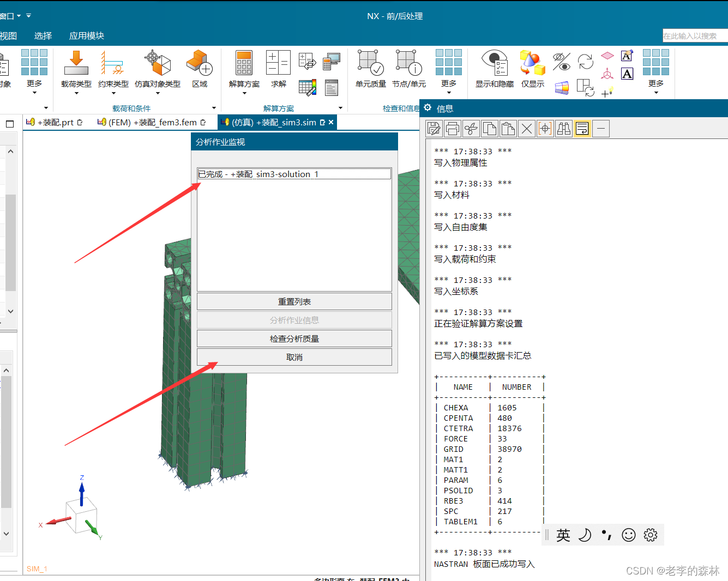The image size is (728, 581).
Task: Click the 单元质量 element quality icon
Action: pyautogui.click(x=370, y=63)
